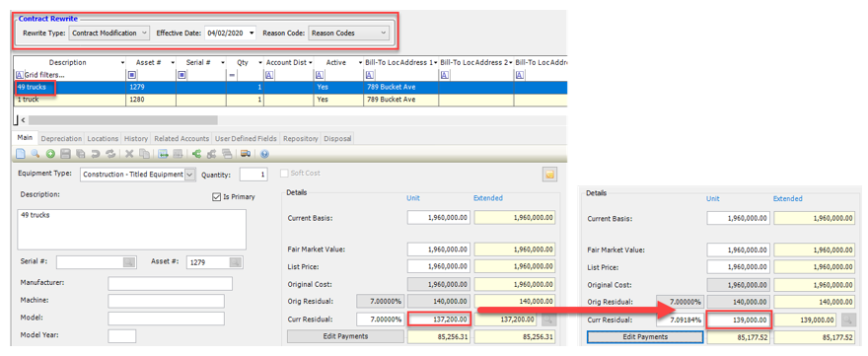Toggle the Is Primary checkbox
Image resolution: width=868 pixels, height=356 pixels.
click(216, 196)
